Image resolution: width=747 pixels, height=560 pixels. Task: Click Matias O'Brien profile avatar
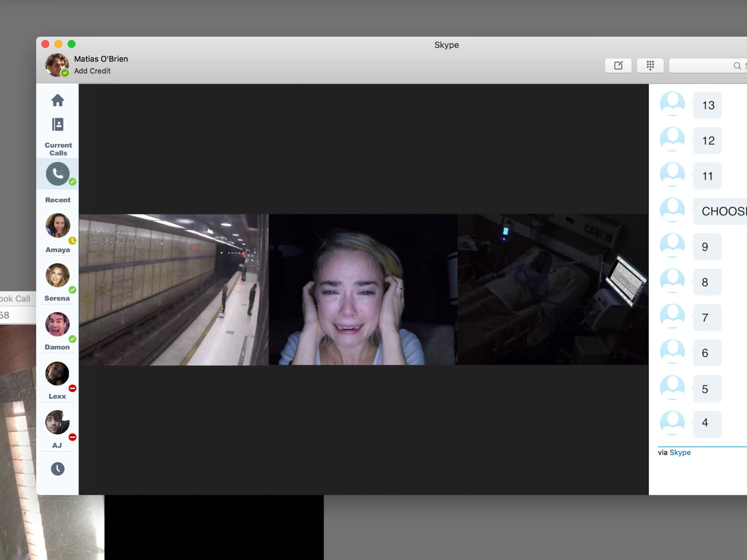pyautogui.click(x=57, y=65)
